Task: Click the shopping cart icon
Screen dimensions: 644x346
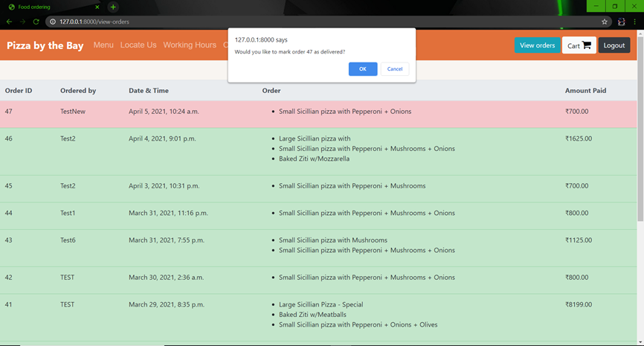Action: point(587,45)
